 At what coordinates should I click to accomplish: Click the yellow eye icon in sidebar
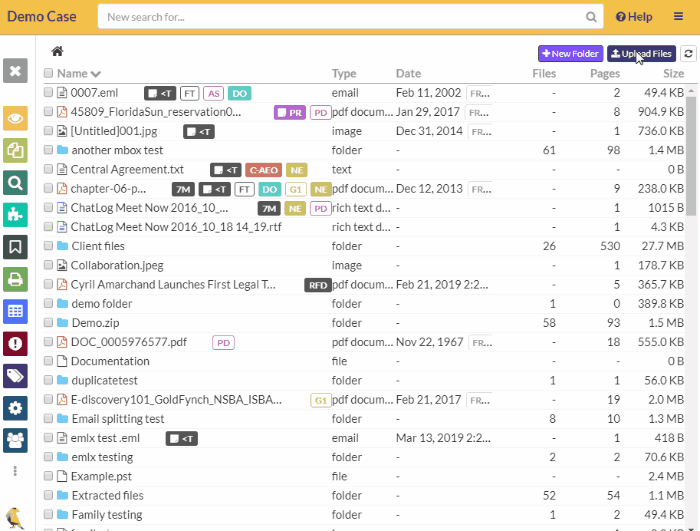point(15,118)
